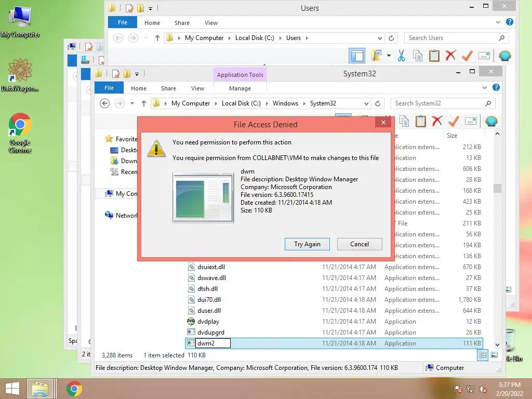
Task: Open File Explorer from the taskbar
Action: point(39,389)
